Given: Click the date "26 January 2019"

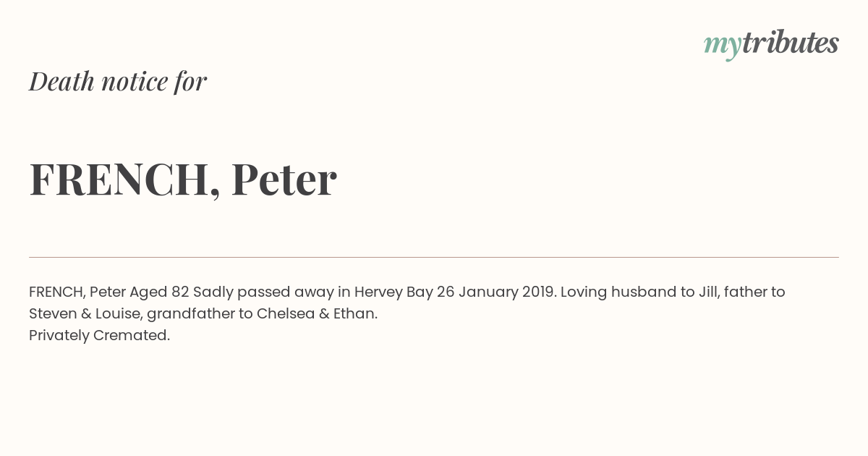Looking at the screenshot, I should [x=496, y=292].
